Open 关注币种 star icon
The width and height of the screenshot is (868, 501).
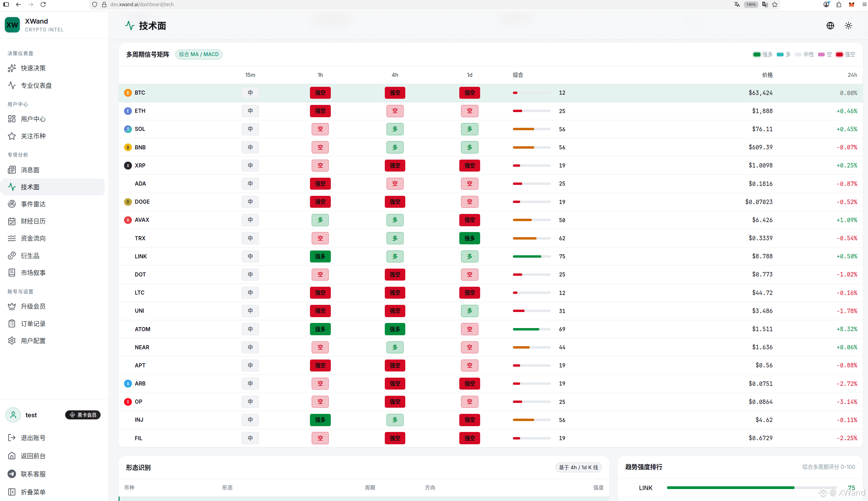click(12, 136)
